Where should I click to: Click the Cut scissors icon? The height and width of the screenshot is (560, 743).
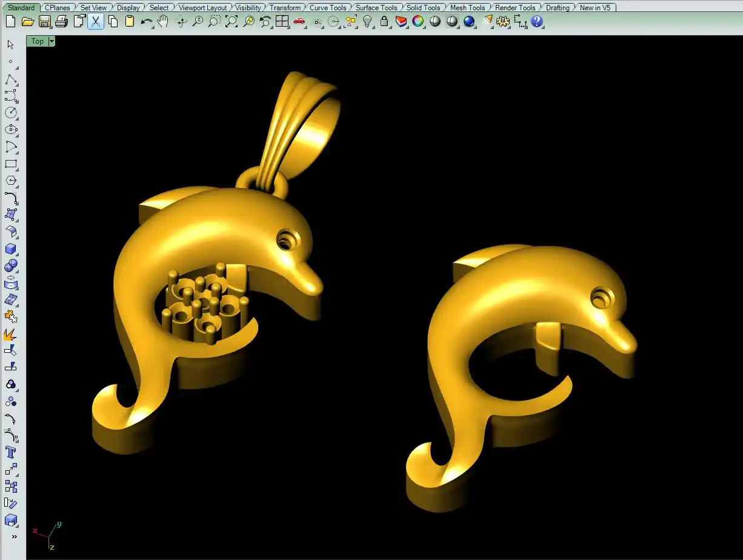pyautogui.click(x=95, y=22)
